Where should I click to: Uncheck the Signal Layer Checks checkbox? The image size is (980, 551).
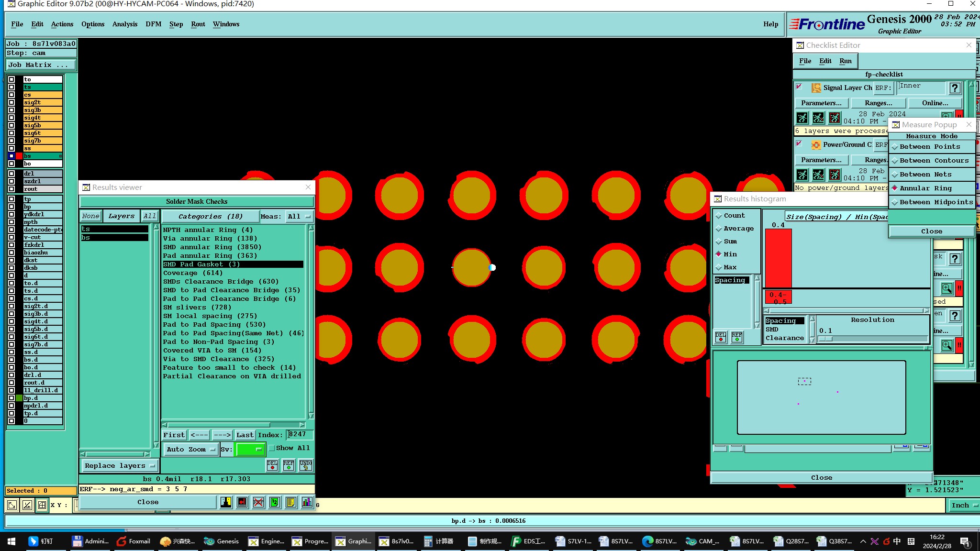[799, 87]
